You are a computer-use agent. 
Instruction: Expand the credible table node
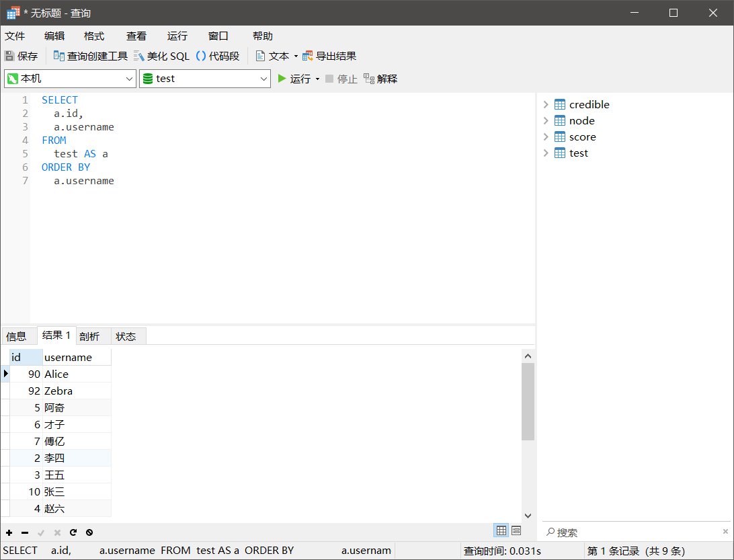click(546, 104)
